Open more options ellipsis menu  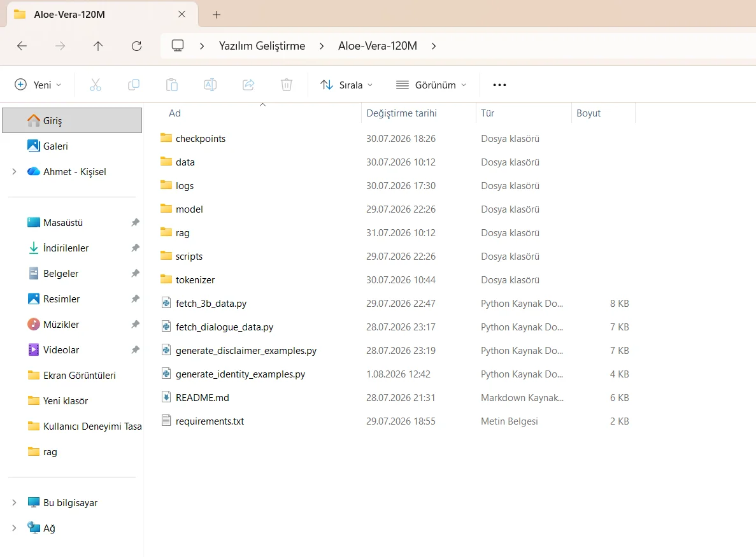tap(499, 85)
